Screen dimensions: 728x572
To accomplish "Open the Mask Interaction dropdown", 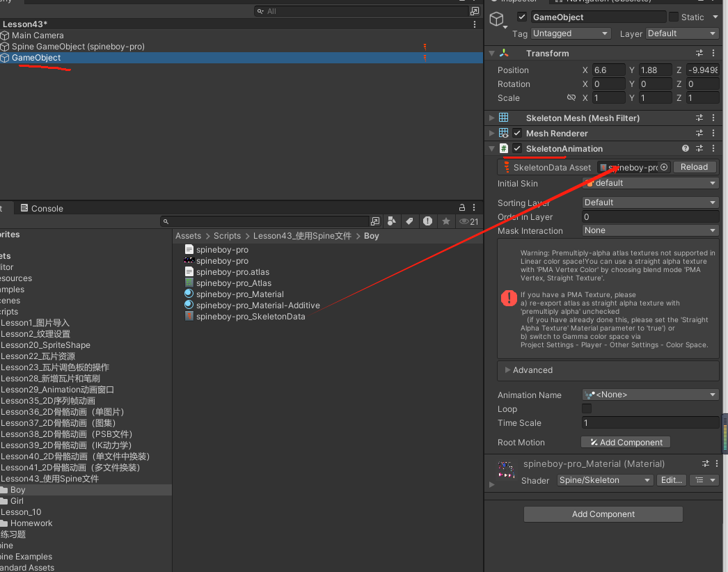I will click(x=650, y=231).
